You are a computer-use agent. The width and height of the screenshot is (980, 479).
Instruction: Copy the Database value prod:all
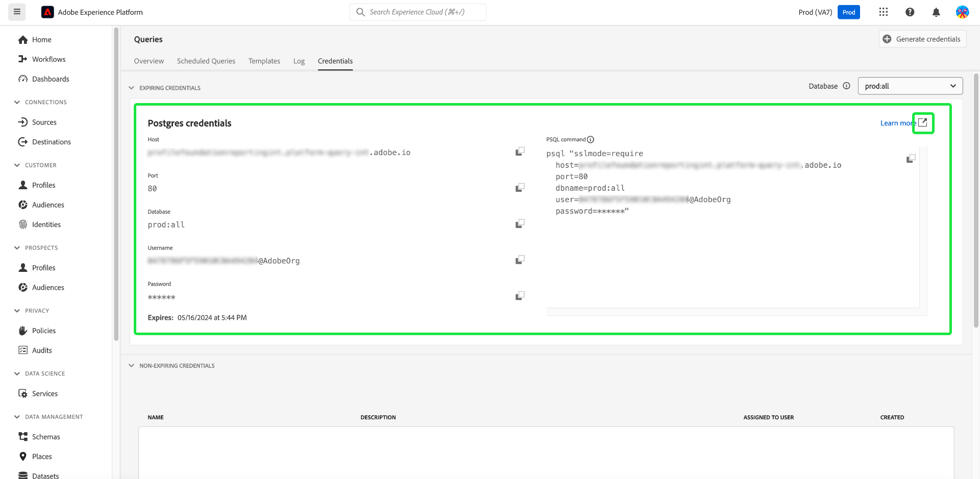520,223
